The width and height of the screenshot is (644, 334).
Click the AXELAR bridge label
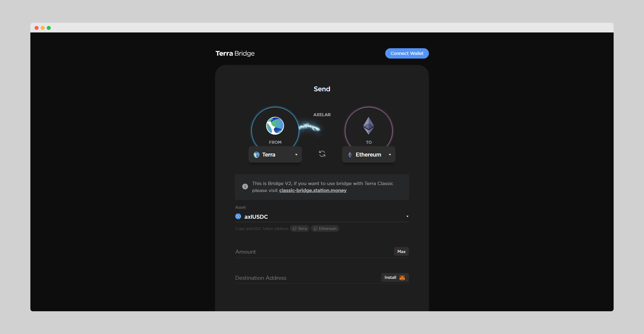click(322, 115)
